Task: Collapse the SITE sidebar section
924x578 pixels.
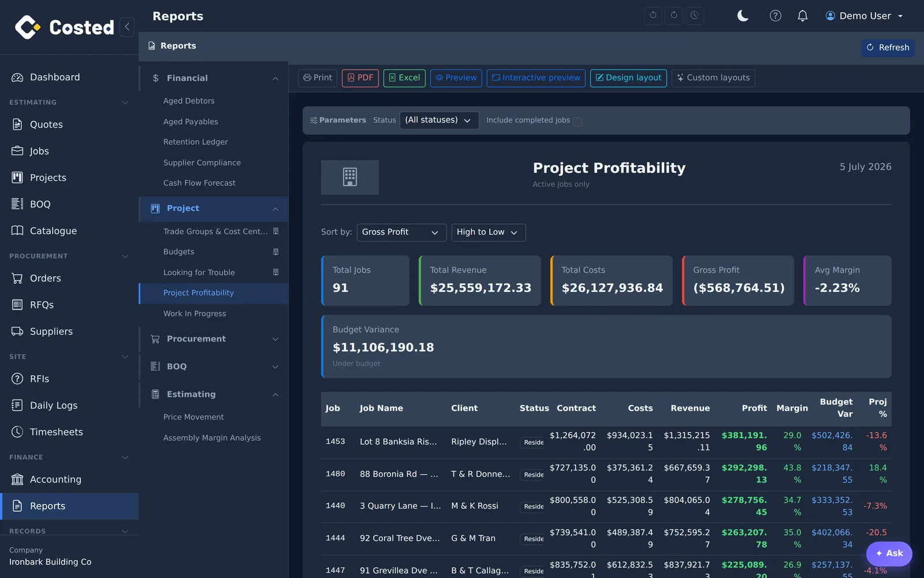Action: 125,357
